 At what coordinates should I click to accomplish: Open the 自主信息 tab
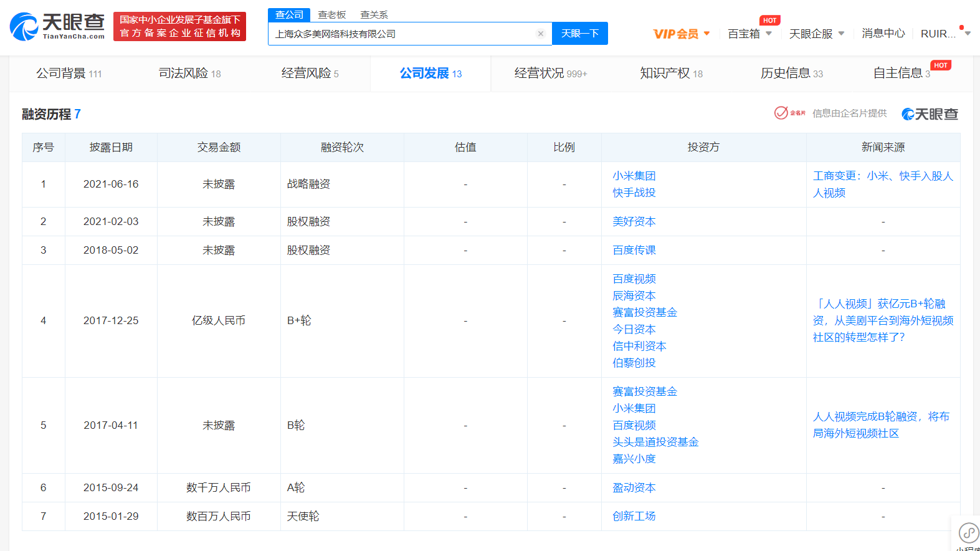[x=902, y=74]
